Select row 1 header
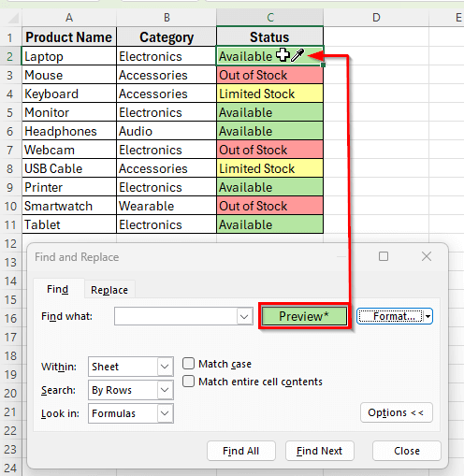Screen dimensions: 464x476 coord(10,37)
